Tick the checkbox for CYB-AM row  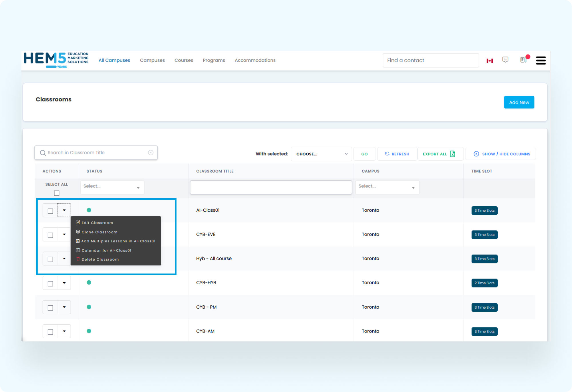(x=50, y=332)
